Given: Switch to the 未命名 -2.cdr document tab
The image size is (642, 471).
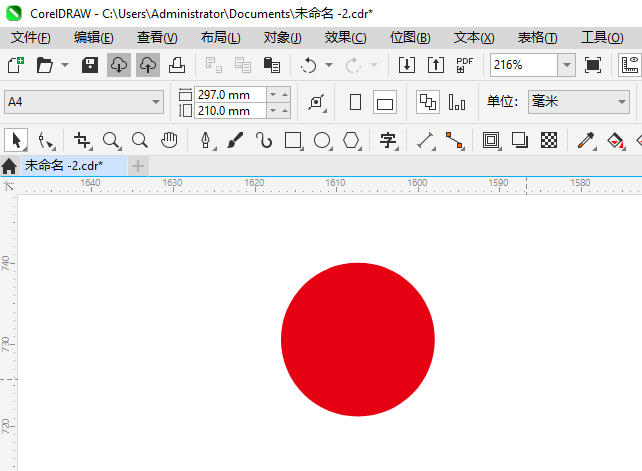Looking at the screenshot, I should tap(74, 165).
